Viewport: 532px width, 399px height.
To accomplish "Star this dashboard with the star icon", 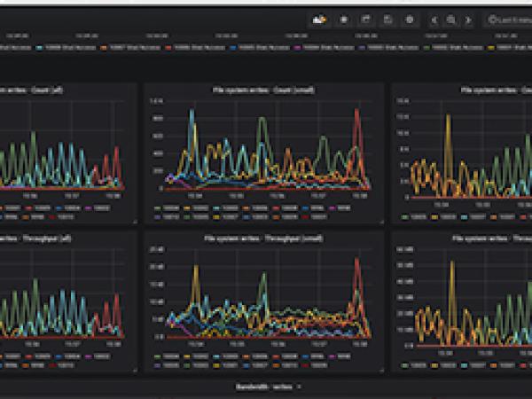I will coord(344,19).
